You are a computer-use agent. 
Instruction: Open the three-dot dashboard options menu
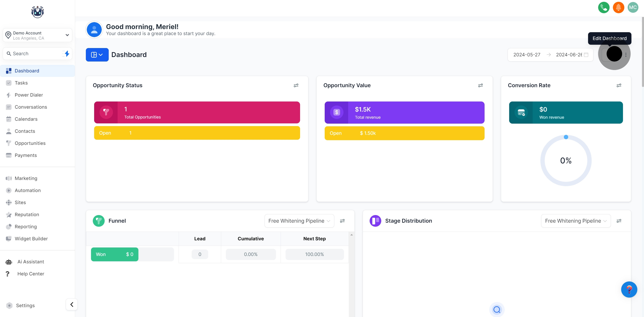tap(626, 55)
